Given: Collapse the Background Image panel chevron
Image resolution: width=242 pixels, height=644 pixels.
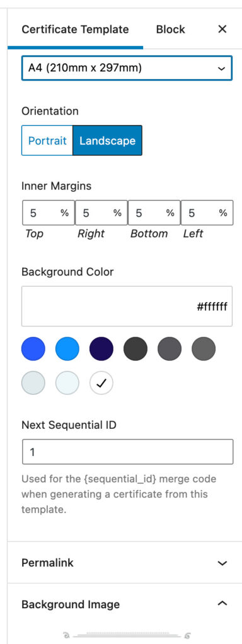Looking at the screenshot, I should [222, 603].
